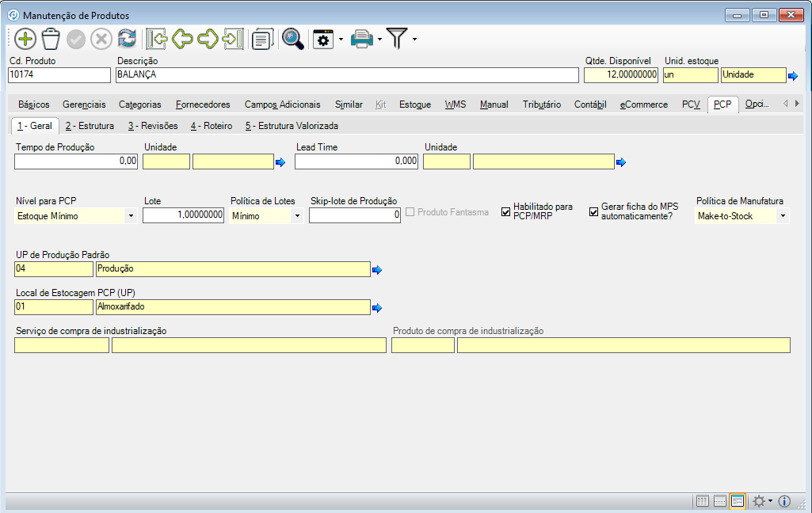The image size is (812, 513).
Task: Open the 5 - Estrutura Valorizada subtab
Action: click(292, 126)
